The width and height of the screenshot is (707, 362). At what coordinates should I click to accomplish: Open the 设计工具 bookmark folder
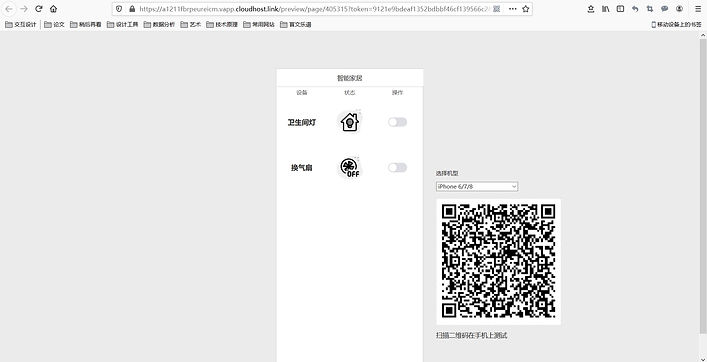click(x=123, y=25)
